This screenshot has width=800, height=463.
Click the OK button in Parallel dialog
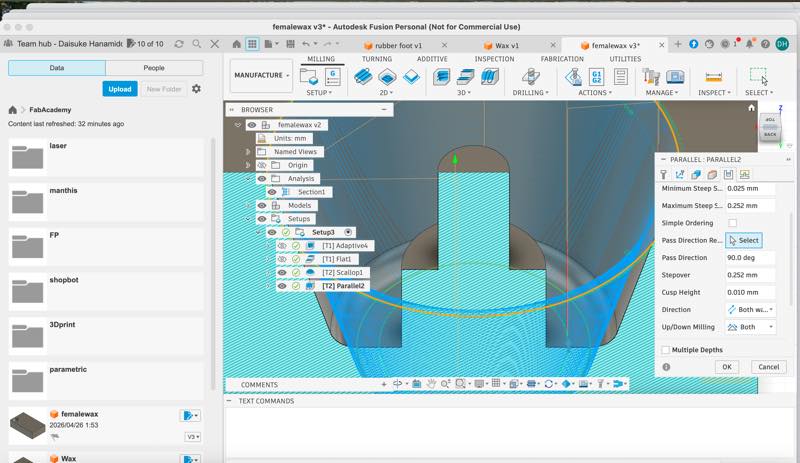click(x=727, y=367)
